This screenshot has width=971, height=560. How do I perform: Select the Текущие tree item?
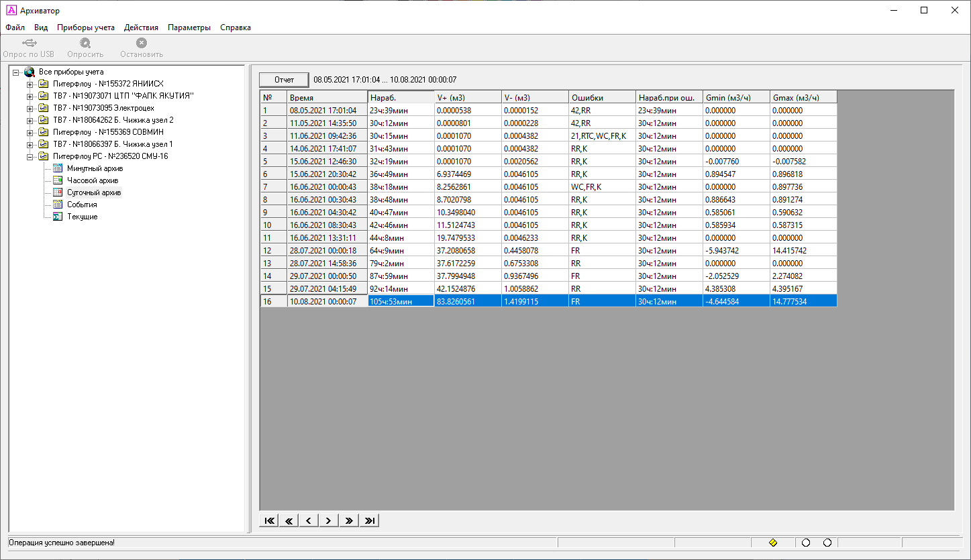pyautogui.click(x=83, y=217)
